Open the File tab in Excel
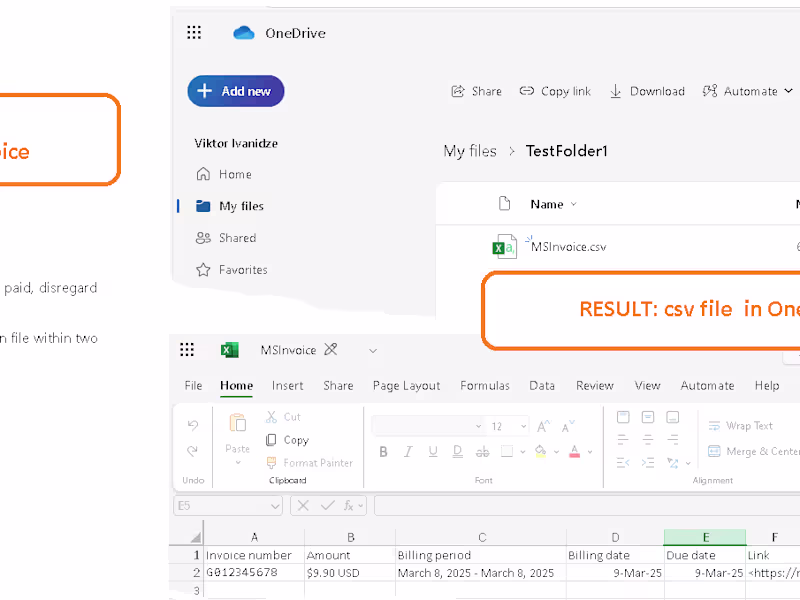The image size is (800, 600). (x=193, y=386)
